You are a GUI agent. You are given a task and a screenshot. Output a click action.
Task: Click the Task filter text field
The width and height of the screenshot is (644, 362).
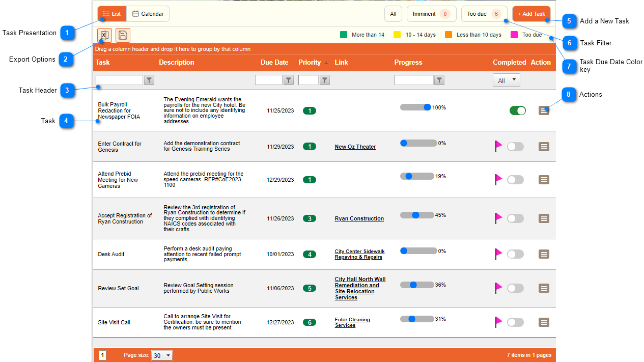point(119,80)
